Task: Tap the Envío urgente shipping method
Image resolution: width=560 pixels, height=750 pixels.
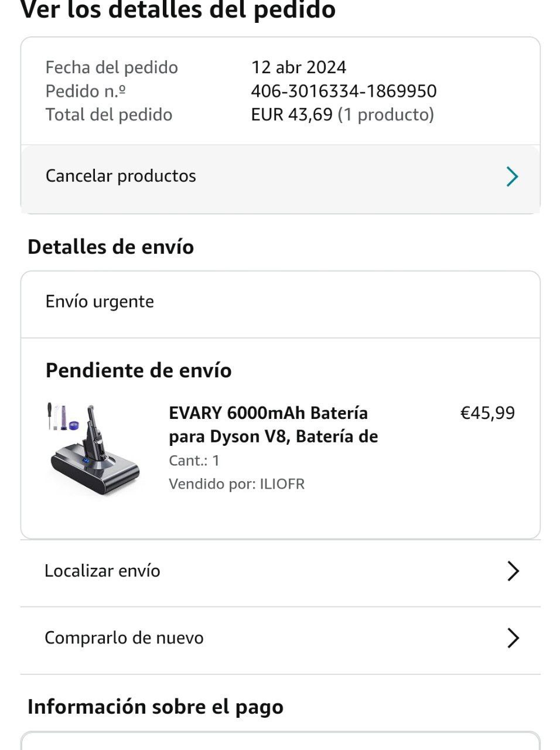Action: click(100, 301)
